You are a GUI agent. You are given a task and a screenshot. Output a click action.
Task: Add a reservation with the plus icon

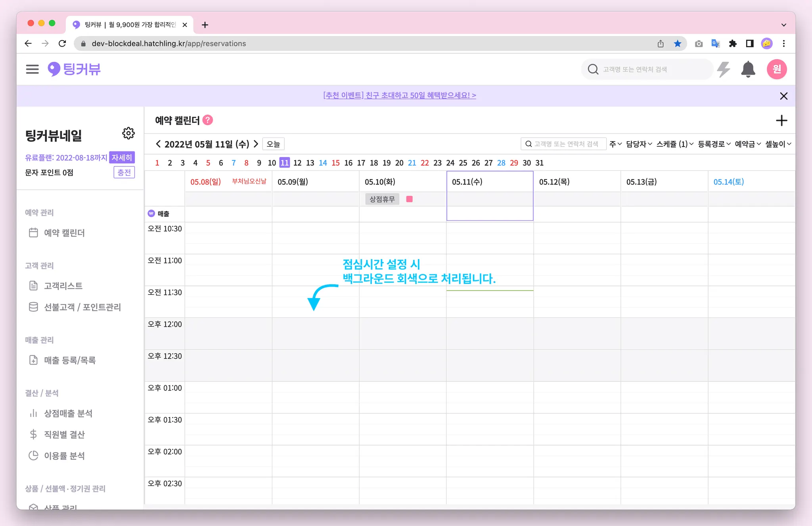781,121
